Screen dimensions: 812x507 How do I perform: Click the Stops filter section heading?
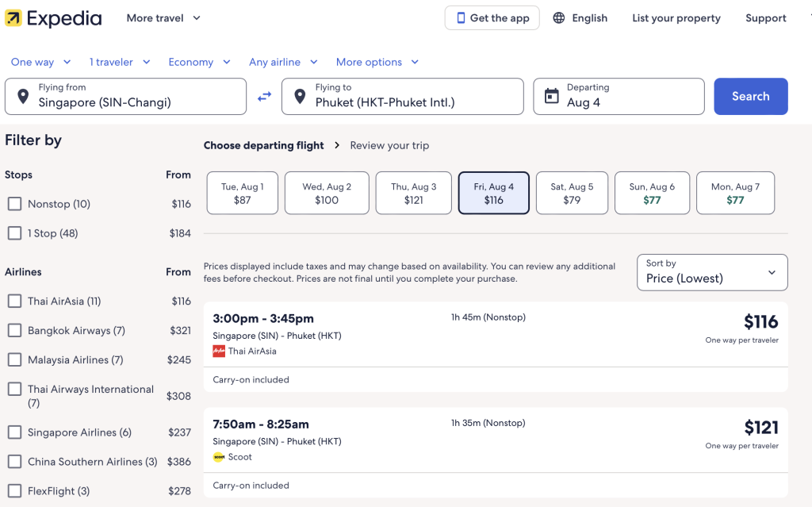coord(19,175)
